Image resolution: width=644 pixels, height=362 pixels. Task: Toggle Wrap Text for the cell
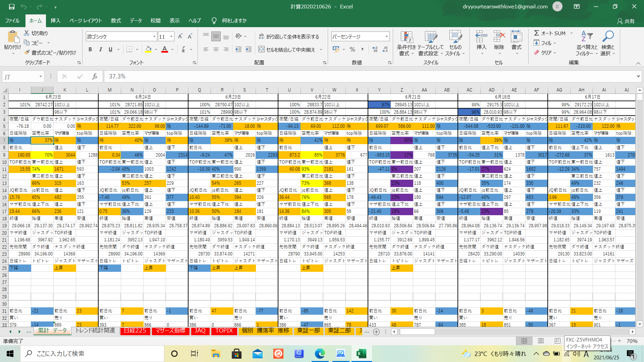tap(289, 37)
